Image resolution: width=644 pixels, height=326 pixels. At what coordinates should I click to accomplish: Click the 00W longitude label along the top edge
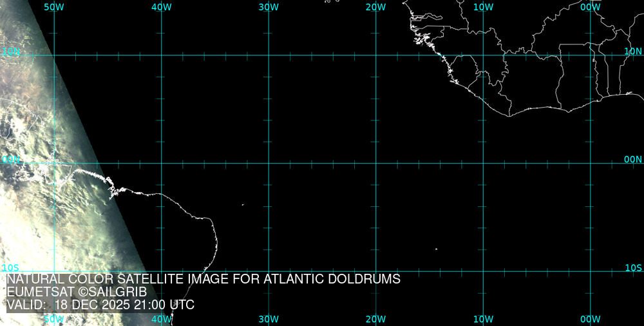click(590, 6)
